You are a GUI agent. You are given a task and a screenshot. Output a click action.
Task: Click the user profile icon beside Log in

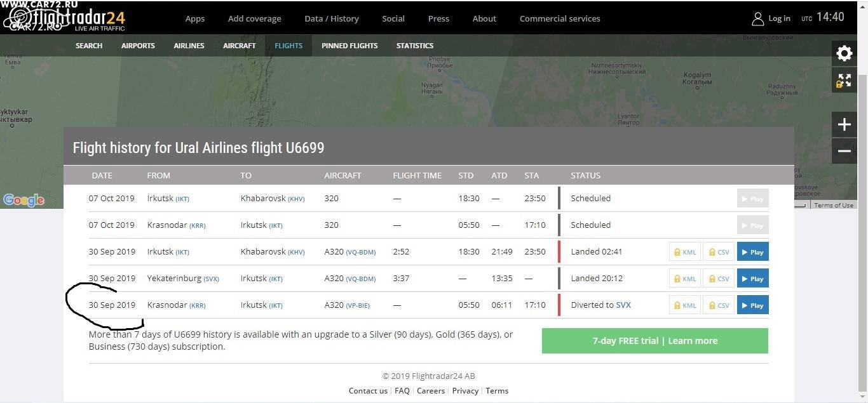(x=757, y=18)
